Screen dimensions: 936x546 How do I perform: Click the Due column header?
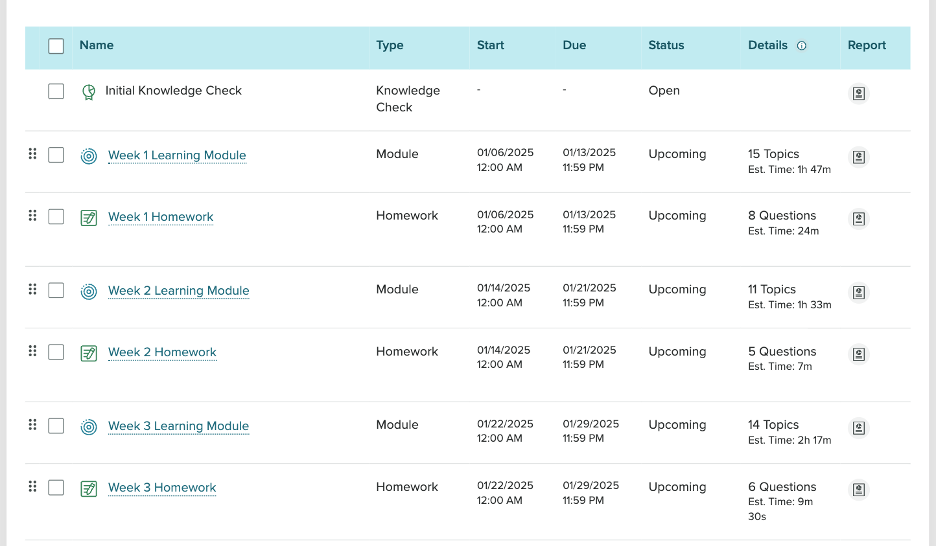pos(574,45)
